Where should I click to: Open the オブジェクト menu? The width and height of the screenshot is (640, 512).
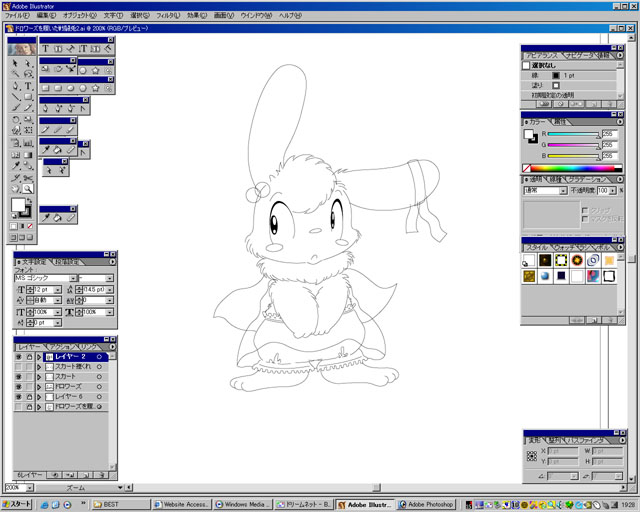click(80, 16)
